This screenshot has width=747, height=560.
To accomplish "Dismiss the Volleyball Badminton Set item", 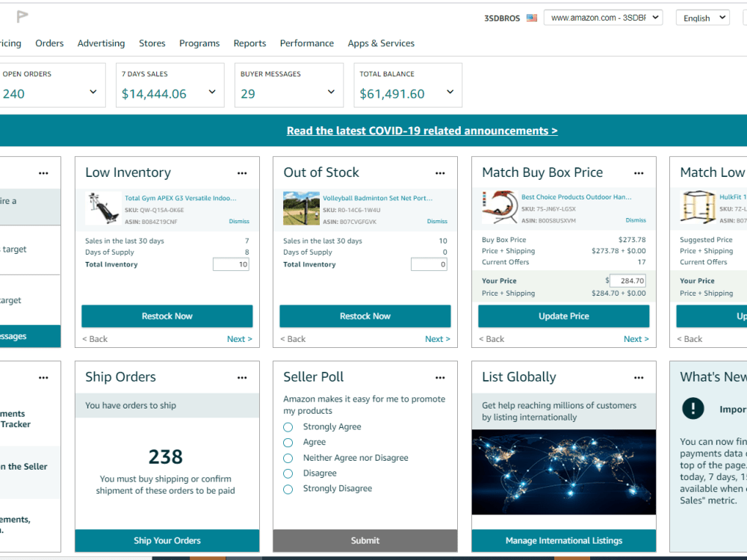I will point(437,222).
